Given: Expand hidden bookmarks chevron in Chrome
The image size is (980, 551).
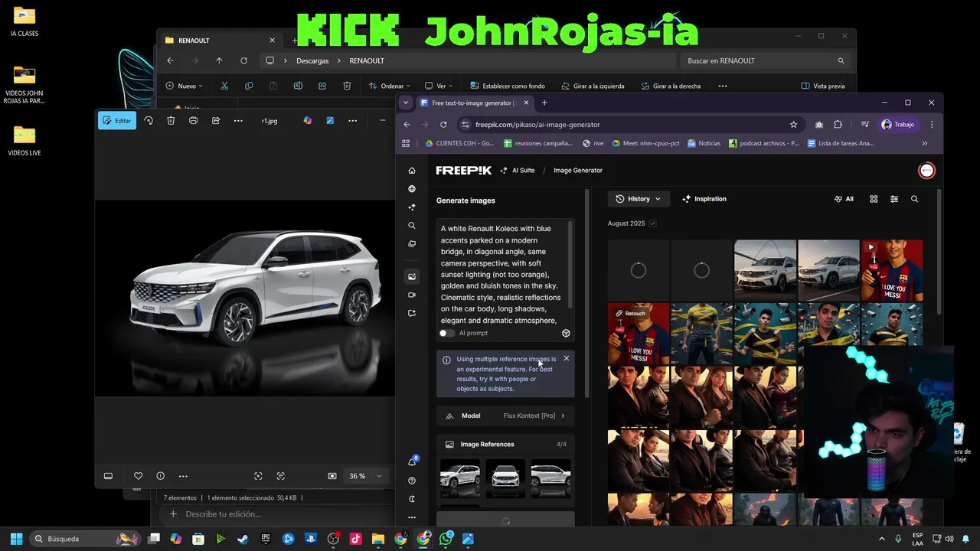Looking at the screenshot, I should tap(924, 143).
